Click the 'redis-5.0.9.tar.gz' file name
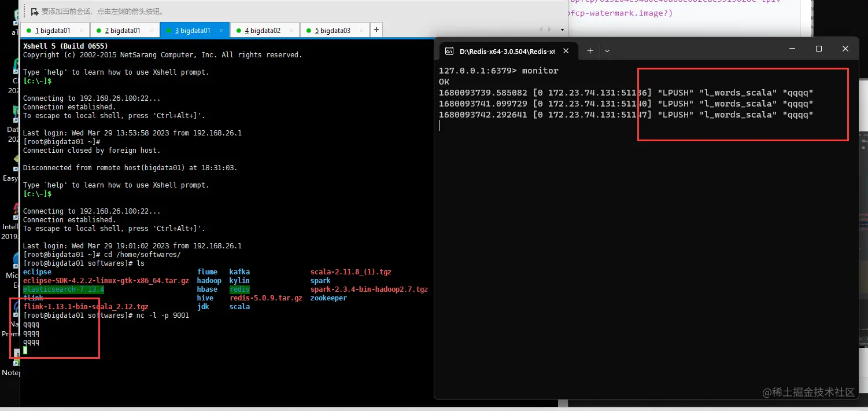Viewport: 868px width, 411px height. pos(266,298)
